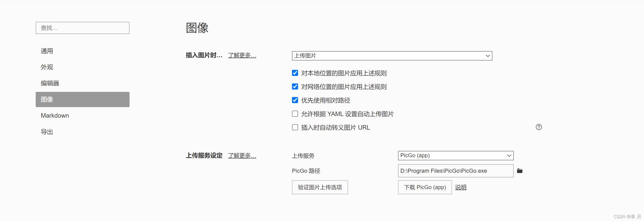
Task: Enable YAML auto upload images checkbox
Action: click(295, 114)
